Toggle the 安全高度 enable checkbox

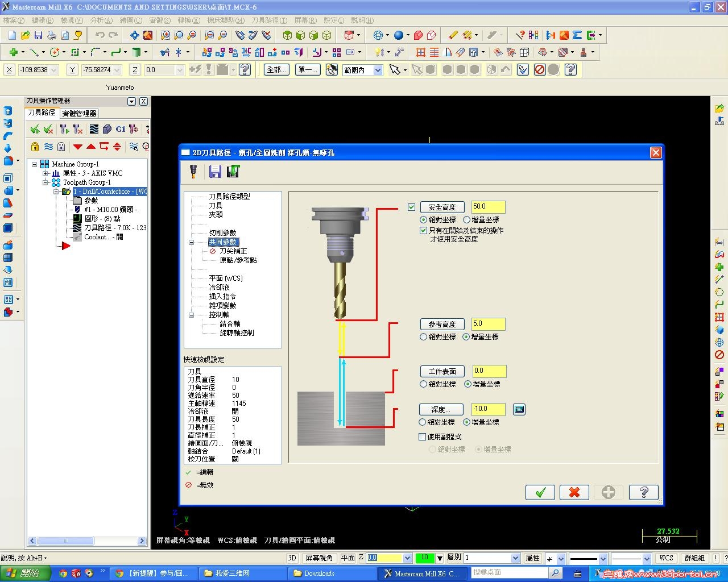click(412, 207)
